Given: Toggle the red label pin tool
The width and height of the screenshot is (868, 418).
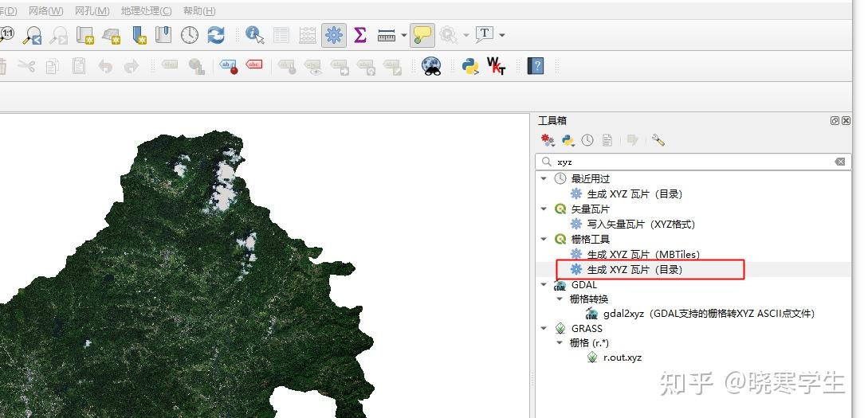Looking at the screenshot, I should pos(229,66).
